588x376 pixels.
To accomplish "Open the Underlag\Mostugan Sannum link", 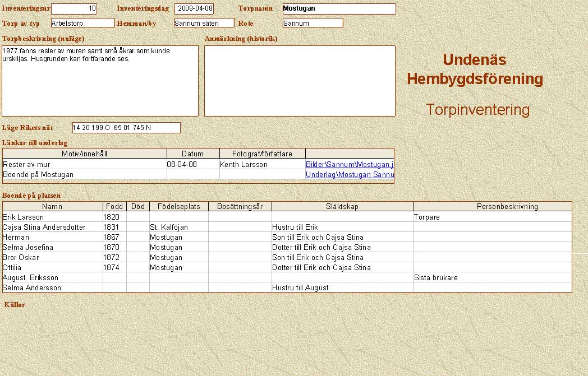I will point(349,175).
